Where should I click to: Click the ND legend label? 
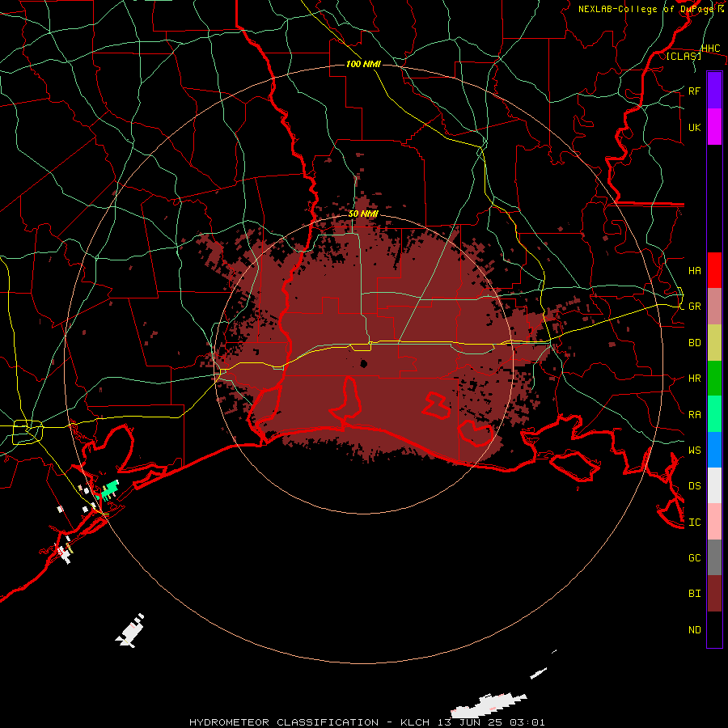click(695, 629)
